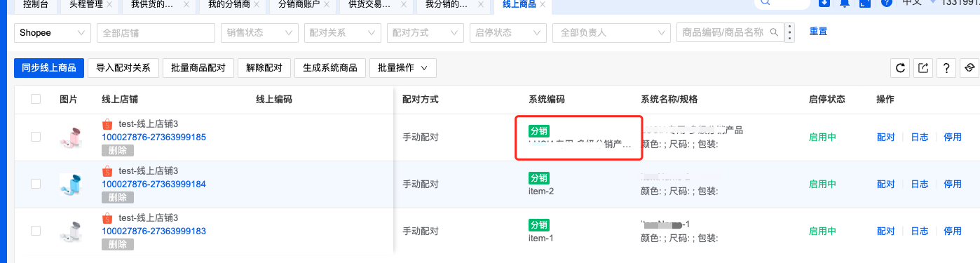This screenshot has width=980, height=263.
Task: Click the download icon in the top bar
Action: coord(824,3)
